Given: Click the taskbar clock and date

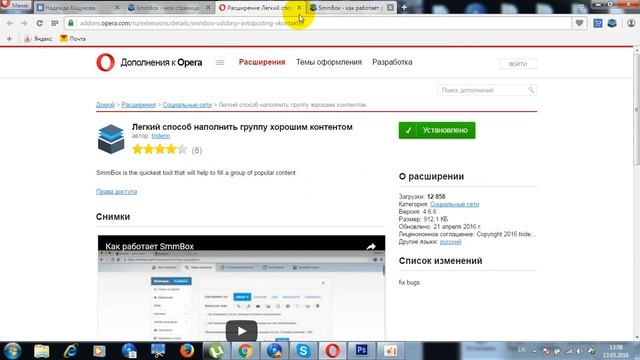Looking at the screenshot, I should (x=616, y=351).
